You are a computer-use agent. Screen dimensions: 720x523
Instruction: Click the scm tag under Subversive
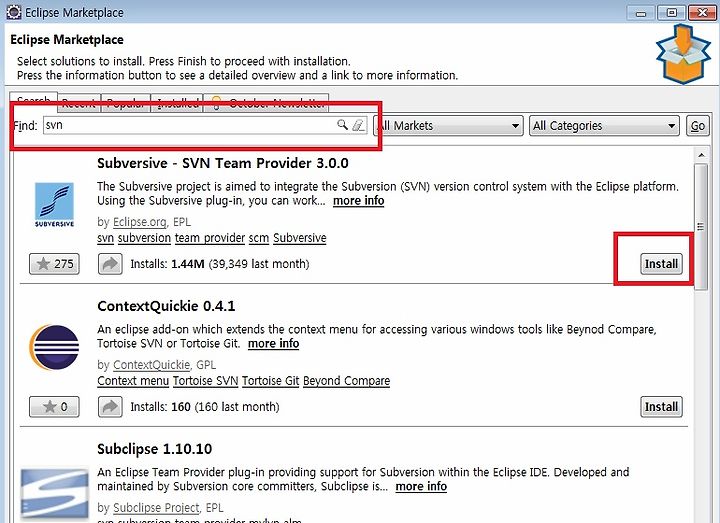259,238
